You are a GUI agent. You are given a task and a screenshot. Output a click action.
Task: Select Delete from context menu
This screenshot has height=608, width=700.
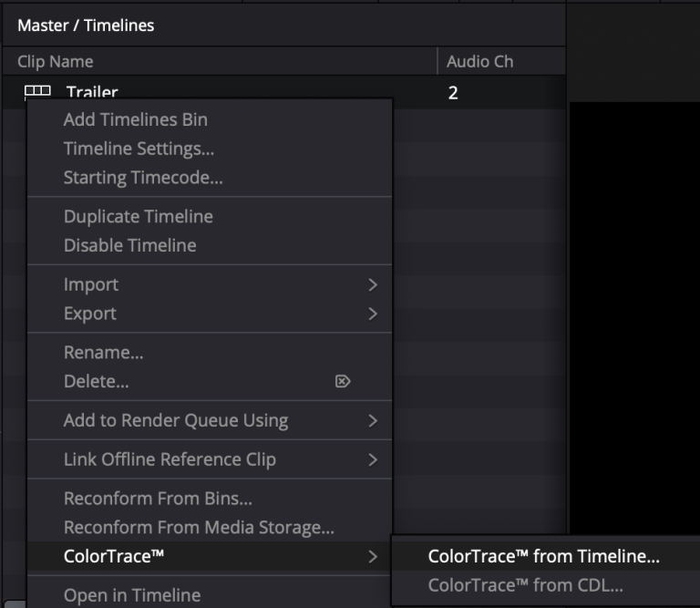click(210, 382)
